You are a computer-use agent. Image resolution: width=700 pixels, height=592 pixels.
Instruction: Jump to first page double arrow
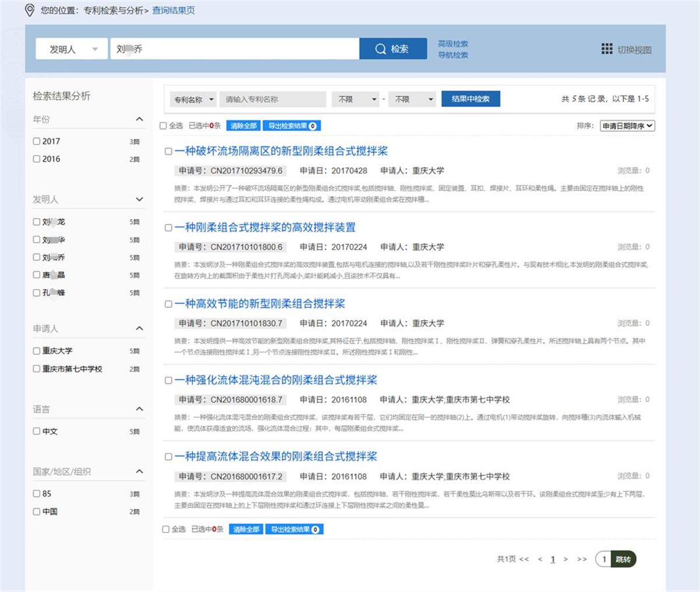coord(524,559)
